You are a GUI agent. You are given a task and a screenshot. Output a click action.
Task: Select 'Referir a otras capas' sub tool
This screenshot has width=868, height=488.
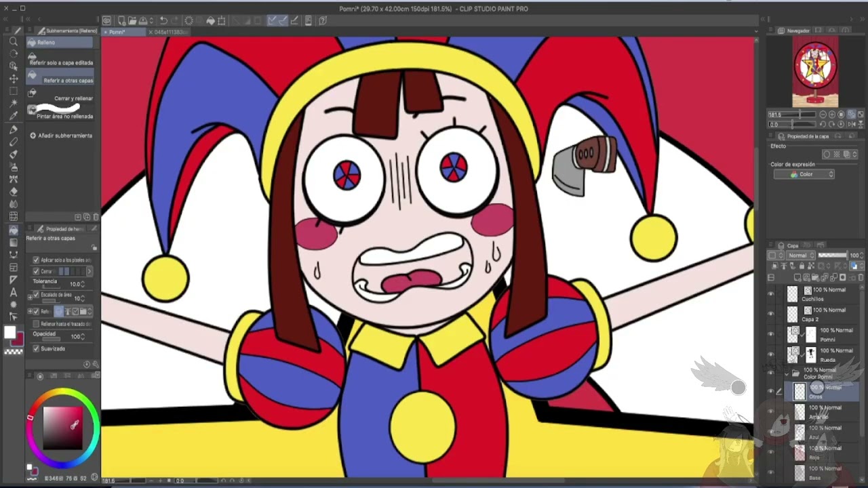tap(60, 78)
